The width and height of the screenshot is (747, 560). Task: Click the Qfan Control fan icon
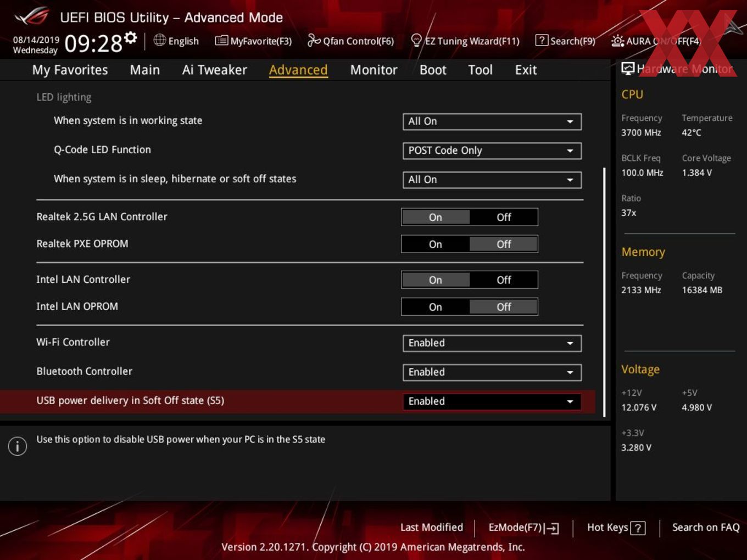pos(314,40)
